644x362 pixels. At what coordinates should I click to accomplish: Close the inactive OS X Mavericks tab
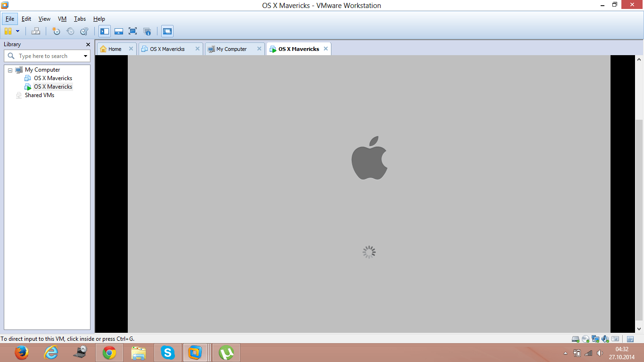click(198, 49)
